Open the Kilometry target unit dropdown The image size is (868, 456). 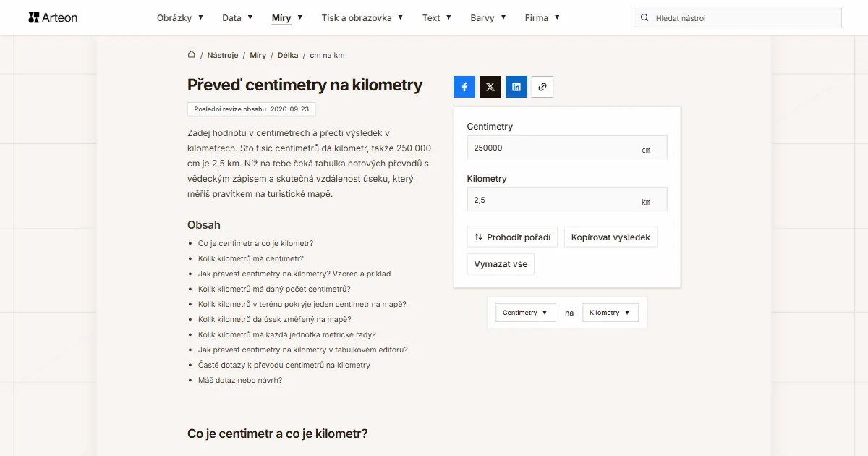[610, 313]
